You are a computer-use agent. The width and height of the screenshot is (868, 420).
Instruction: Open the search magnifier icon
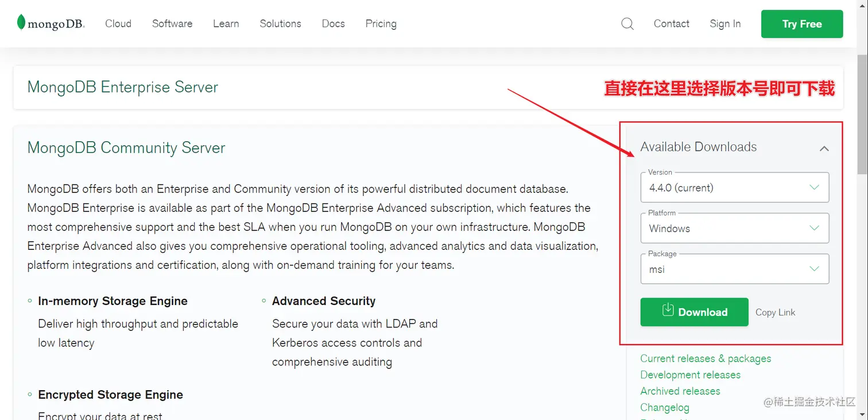click(x=627, y=24)
